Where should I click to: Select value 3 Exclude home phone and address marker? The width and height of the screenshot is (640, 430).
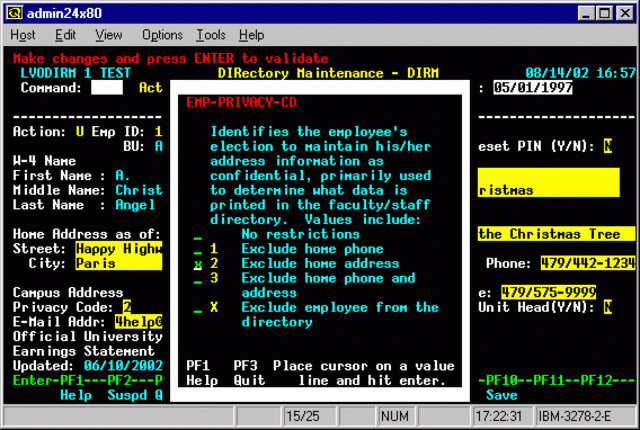[x=198, y=279]
